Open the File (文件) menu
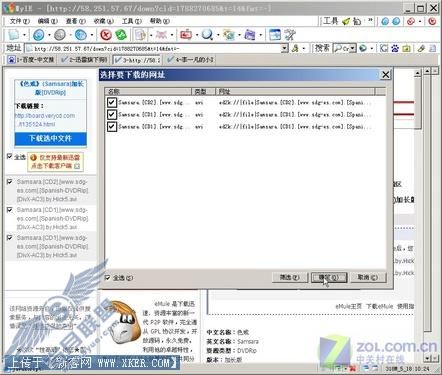The image size is (442, 375). tap(20, 21)
